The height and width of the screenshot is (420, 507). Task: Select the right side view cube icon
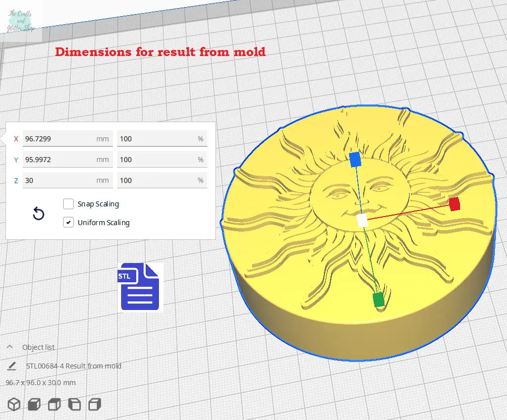click(94, 404)
